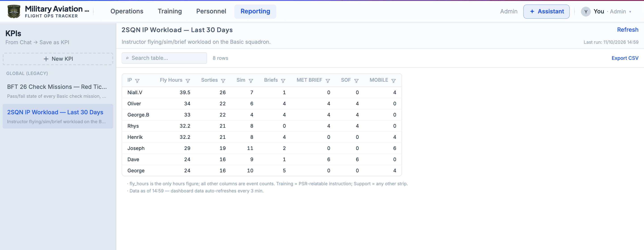Export table as CSV
Viewport: 644px width, 250px height.
[x=625, y=58]
